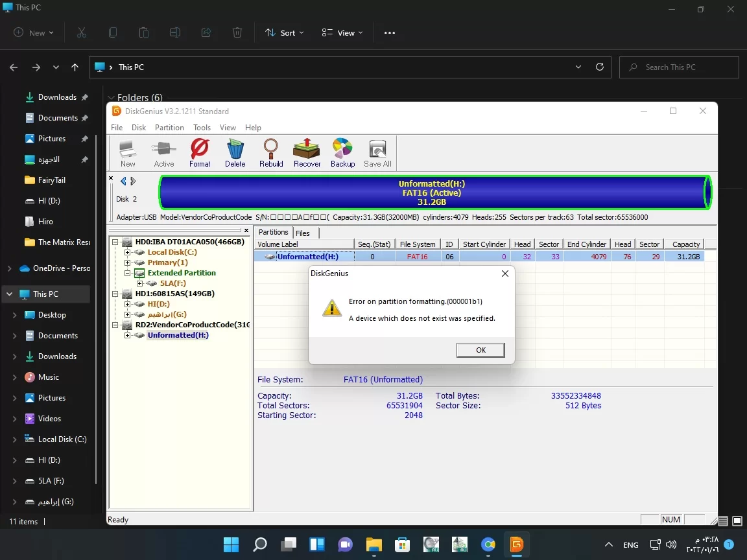The height and width of the screenshot is (560, 747).
Task: Collapse the Extended Partition node
Action: pyautogui.click(x=127, y=274)
